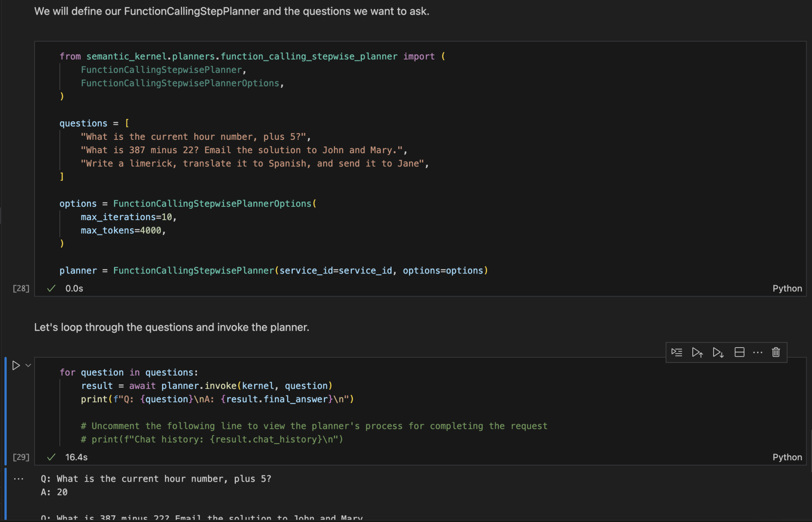The width and height of the screenshot is (812, 522).
Task: Select the markdown cell about FunctionCallingStepPlanner
Action: 231,12
